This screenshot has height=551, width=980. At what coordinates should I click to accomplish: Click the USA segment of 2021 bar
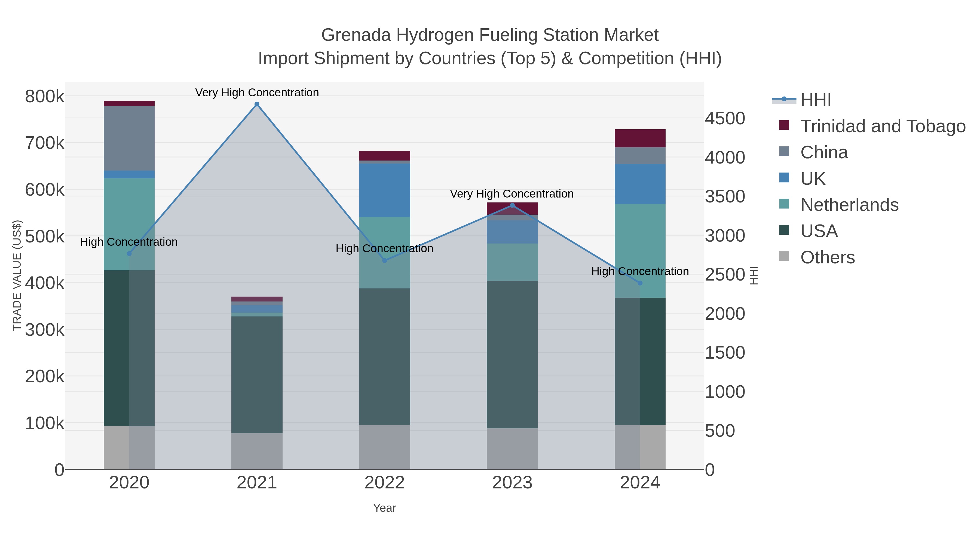point(257,375)
